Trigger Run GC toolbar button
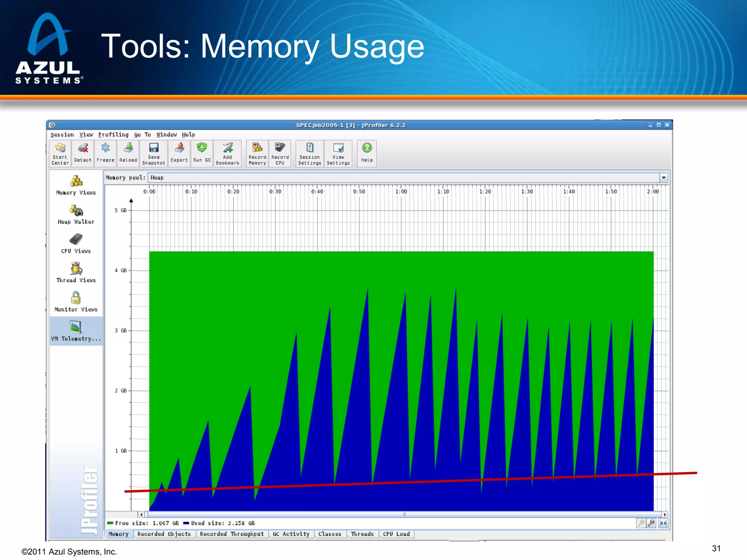The height and width of the screenshot is (560, 747). click(x=202, y=153)
